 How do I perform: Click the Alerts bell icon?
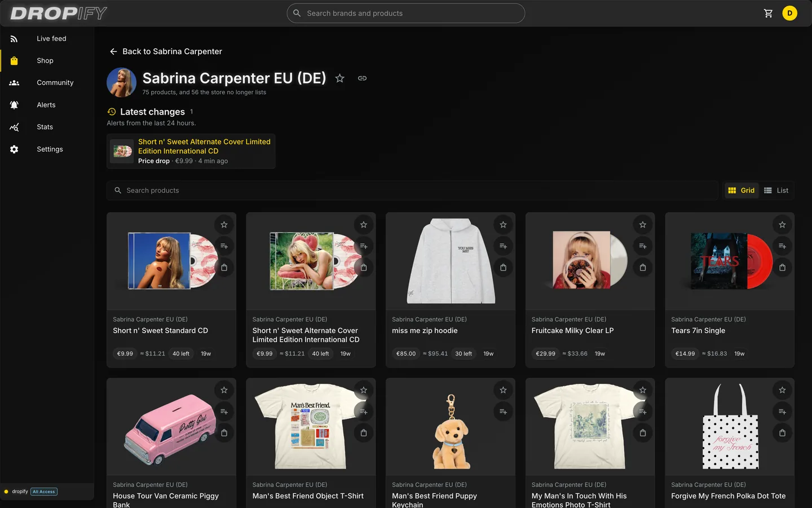click(x=14, y=105)
